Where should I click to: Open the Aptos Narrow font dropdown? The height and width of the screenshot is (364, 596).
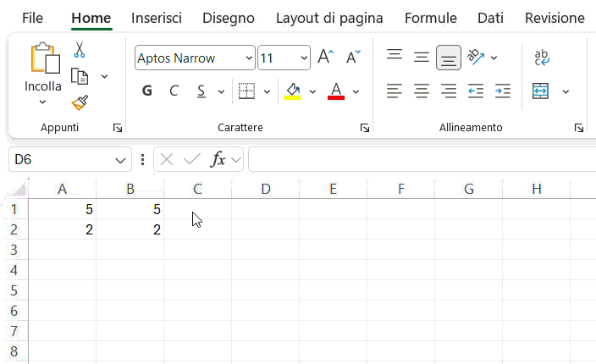(249, 58)
